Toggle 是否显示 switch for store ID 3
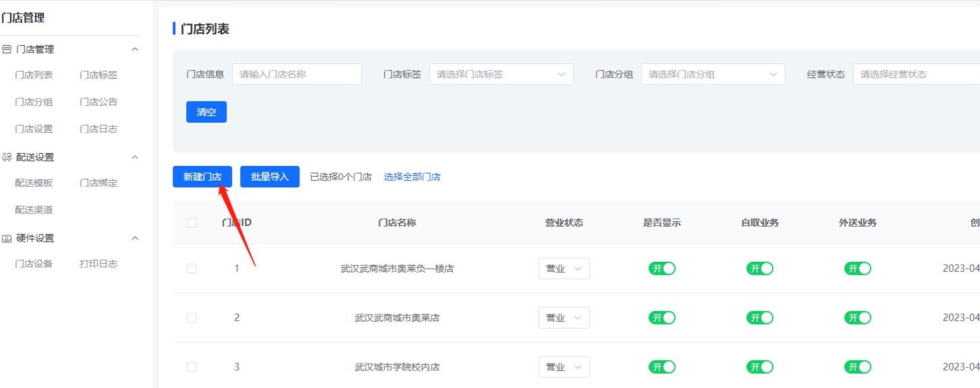 662,367
